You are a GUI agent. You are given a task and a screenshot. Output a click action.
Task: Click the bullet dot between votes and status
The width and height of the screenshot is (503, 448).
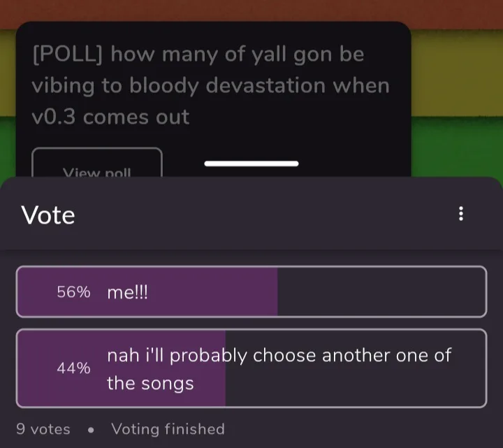click(91, 429)
